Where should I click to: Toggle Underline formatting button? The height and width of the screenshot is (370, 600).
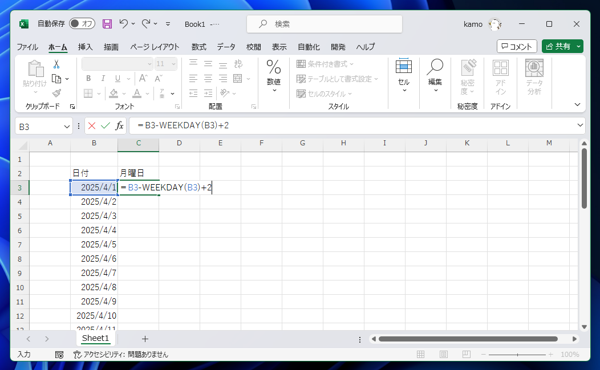click(117, 78)
